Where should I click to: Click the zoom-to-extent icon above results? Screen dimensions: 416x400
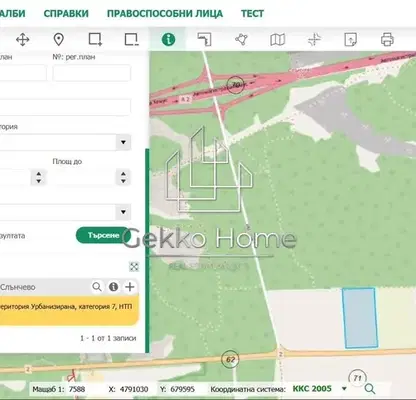pyautogui.click(x=134, y=266)
